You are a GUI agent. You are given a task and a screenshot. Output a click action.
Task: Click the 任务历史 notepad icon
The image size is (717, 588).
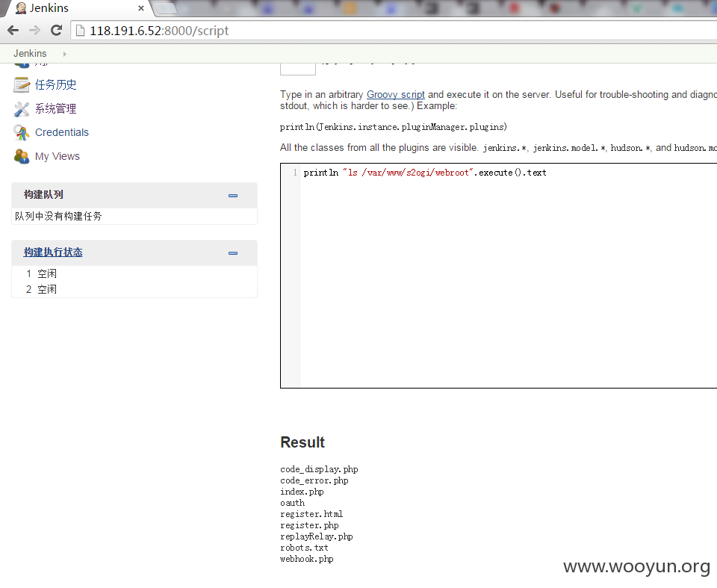coord(22,84)
